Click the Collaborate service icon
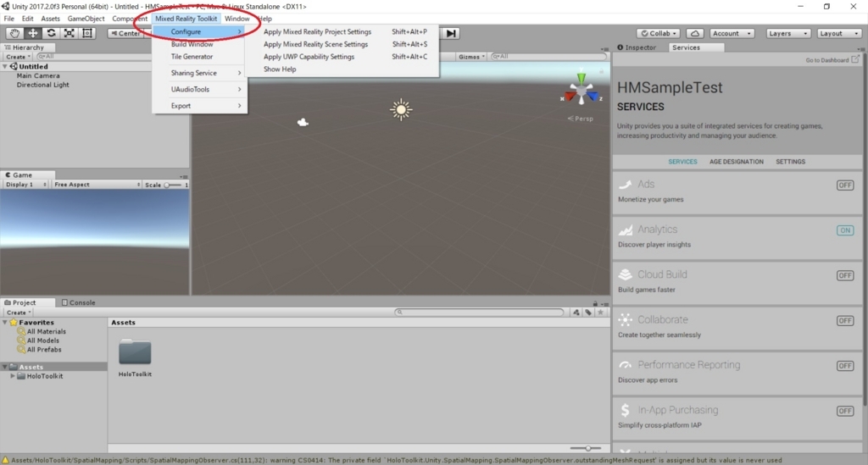This screenshot has width=868, height=465. tap(625, 319)
